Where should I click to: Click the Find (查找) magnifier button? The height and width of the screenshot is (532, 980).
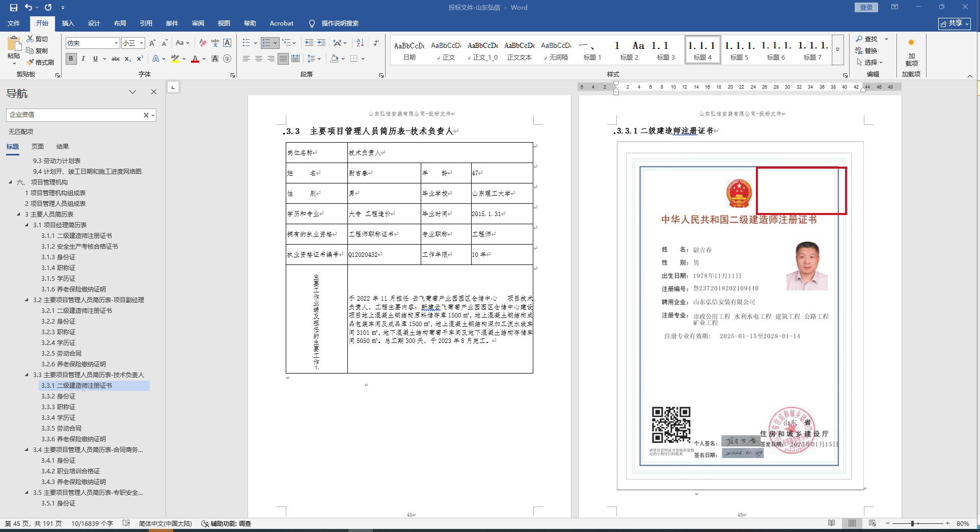pyautogui.click(x=867, y=39)
